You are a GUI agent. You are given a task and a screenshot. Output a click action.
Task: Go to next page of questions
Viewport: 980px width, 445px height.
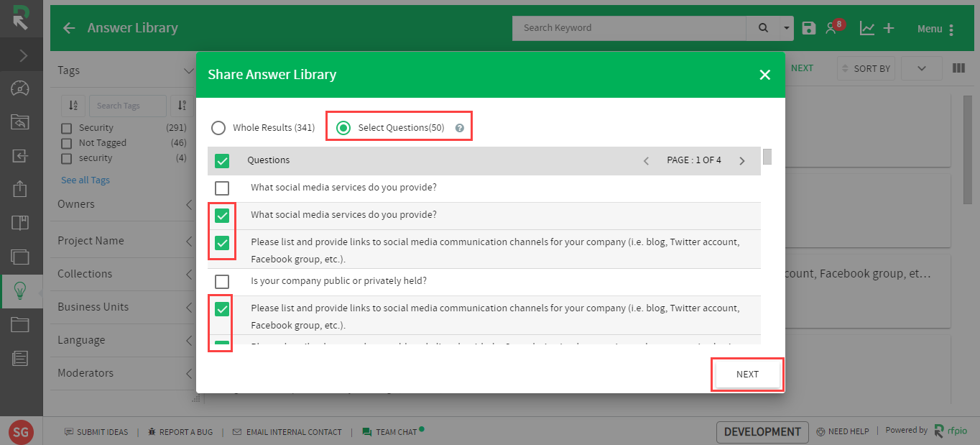point(742,161)
